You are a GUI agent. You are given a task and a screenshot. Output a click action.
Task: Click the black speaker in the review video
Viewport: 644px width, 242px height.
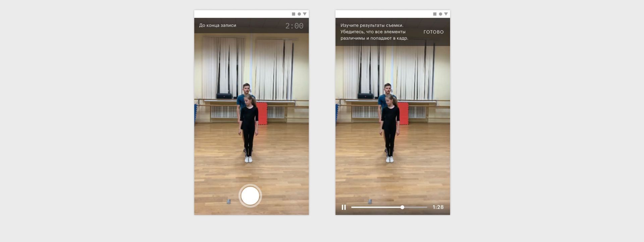365,96
